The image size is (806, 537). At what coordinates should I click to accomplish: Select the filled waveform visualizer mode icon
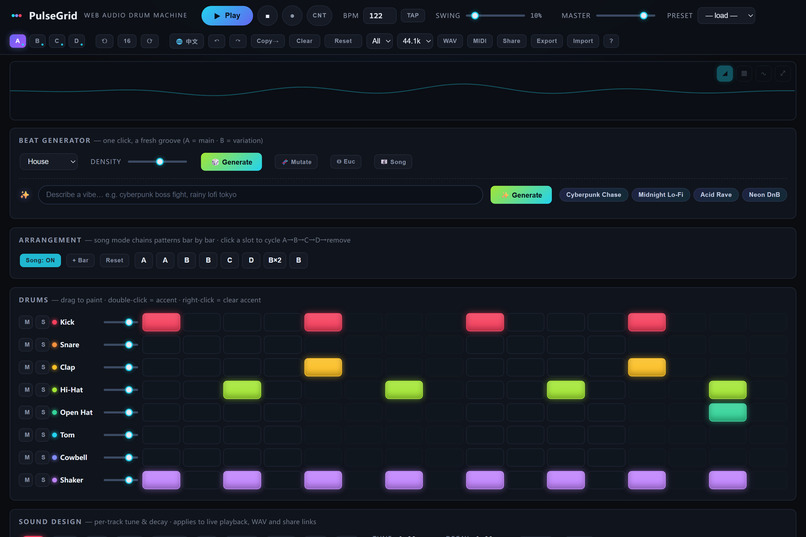tap(725, 73)
